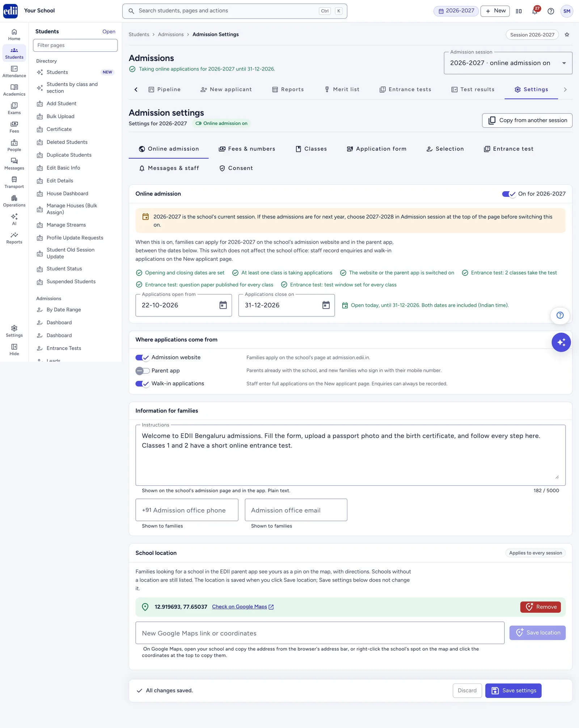
Task: Disable the Admission website switch
Action: pyautogui.click(x=142, y=357)
